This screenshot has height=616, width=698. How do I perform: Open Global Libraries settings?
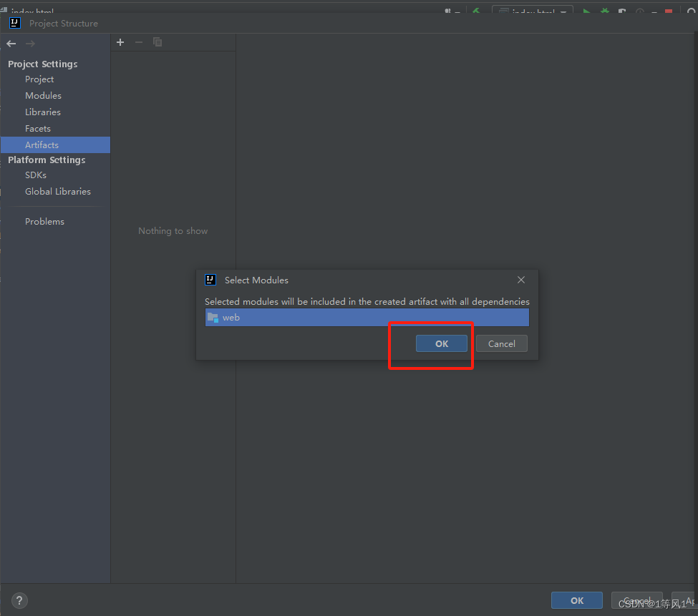point(55,192)
